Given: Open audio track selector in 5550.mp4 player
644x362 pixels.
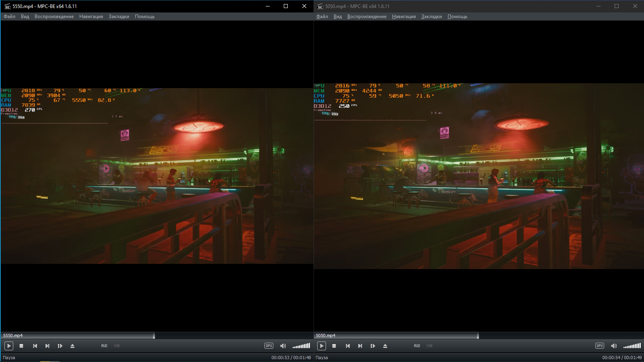Looking at the screenshot, I should pyautogui.click(x=104, y=346).
